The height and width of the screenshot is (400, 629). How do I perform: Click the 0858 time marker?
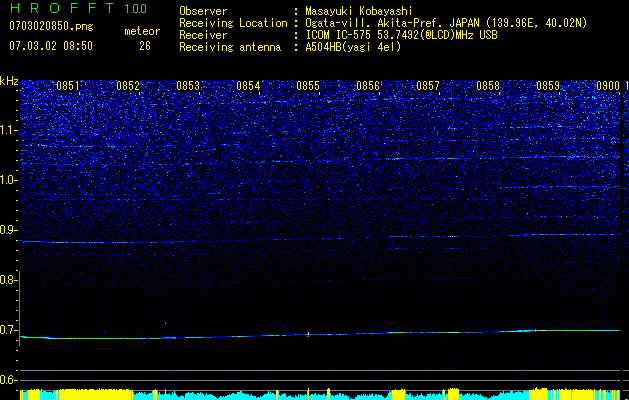pos(488,86)
